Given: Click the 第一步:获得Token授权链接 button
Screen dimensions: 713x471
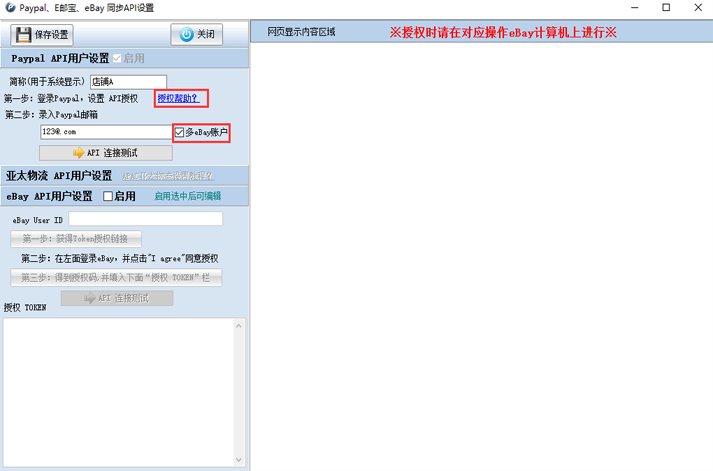Looking at the screenshot, I should click(x=76, y=239).
